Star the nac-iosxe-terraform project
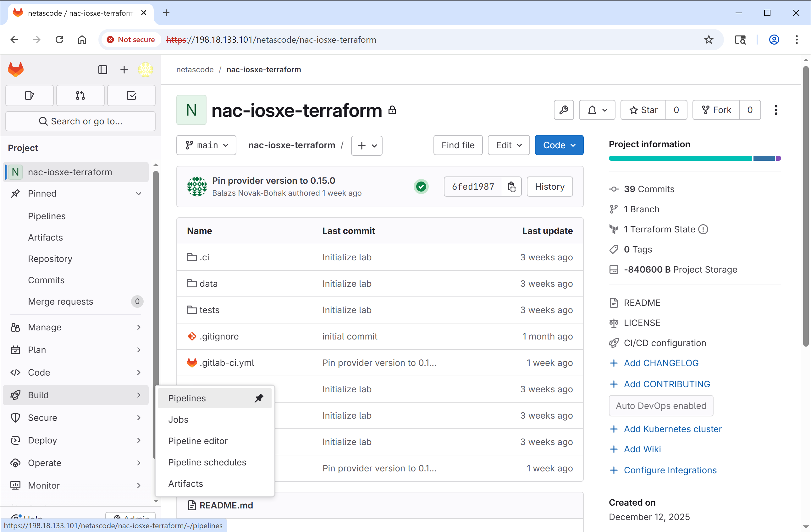Viewport: 811px width, 532px height. point(643,110)
